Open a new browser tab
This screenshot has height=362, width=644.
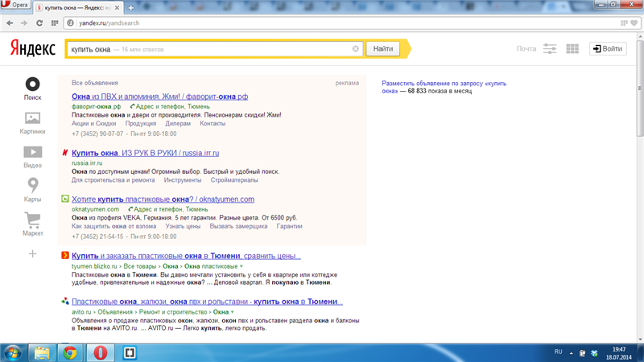point(131,8)
